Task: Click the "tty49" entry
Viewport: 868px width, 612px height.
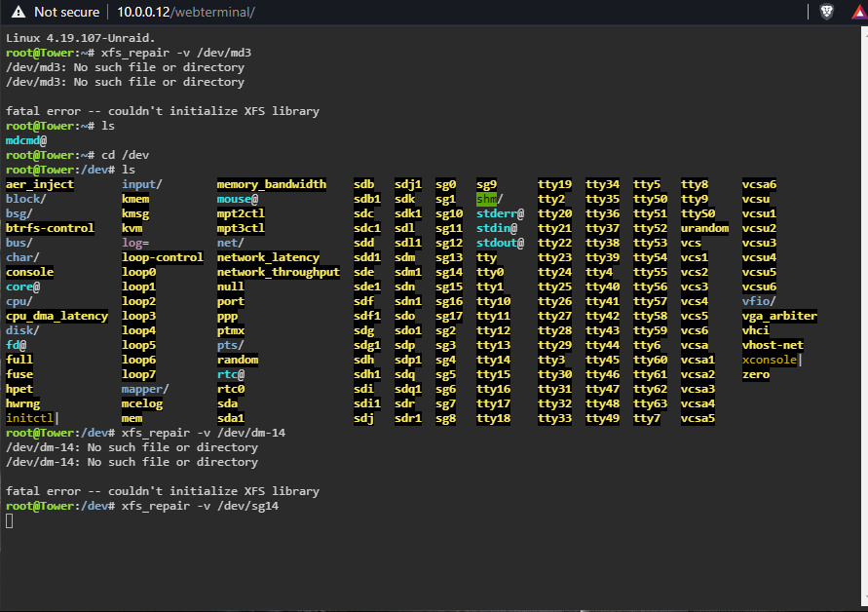Action: point(603,418)
